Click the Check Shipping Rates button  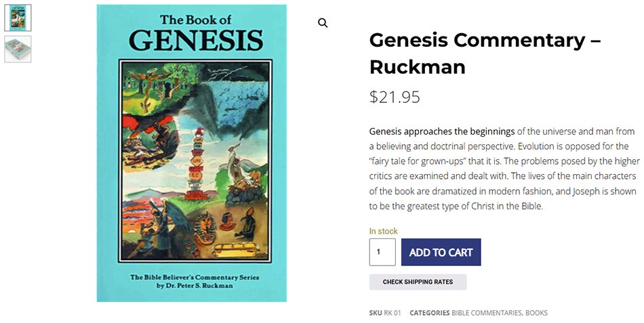pyautogui.click(x=418, y=282)
